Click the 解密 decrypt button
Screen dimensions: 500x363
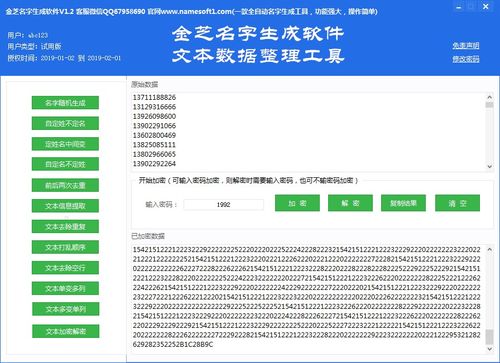click(x=350, y=203)
